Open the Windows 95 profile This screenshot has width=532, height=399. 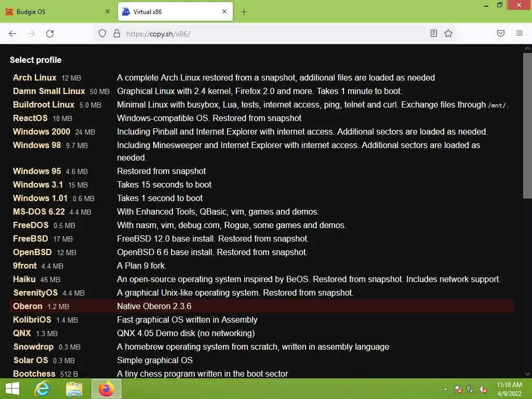click(37, 171)
